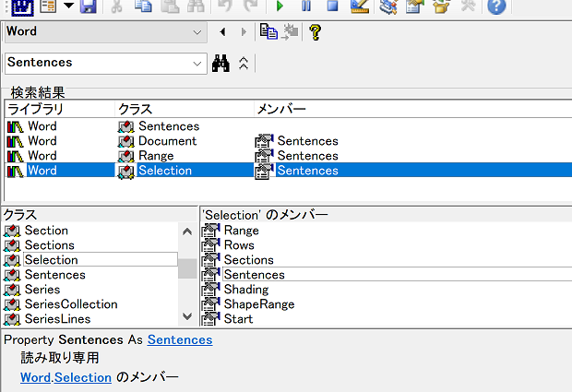
Task: Click the Sentences type link in details pane
Action: pos(180,340)
